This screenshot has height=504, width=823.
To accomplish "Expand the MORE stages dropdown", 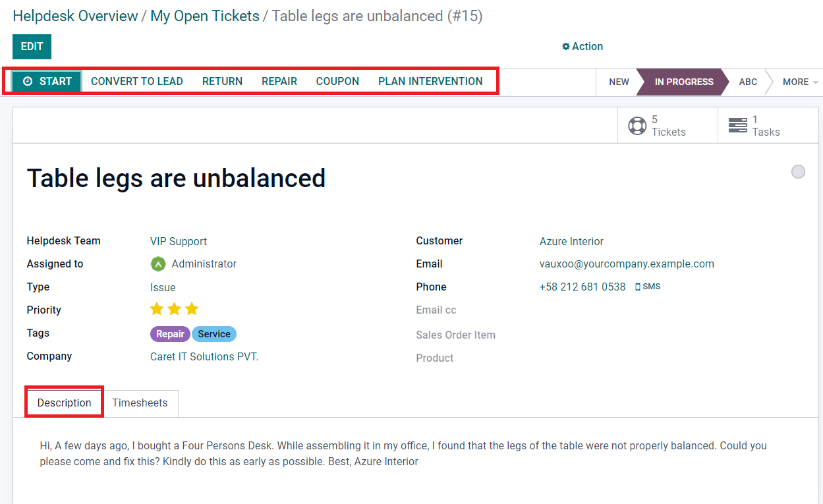I will coord(801,82).
